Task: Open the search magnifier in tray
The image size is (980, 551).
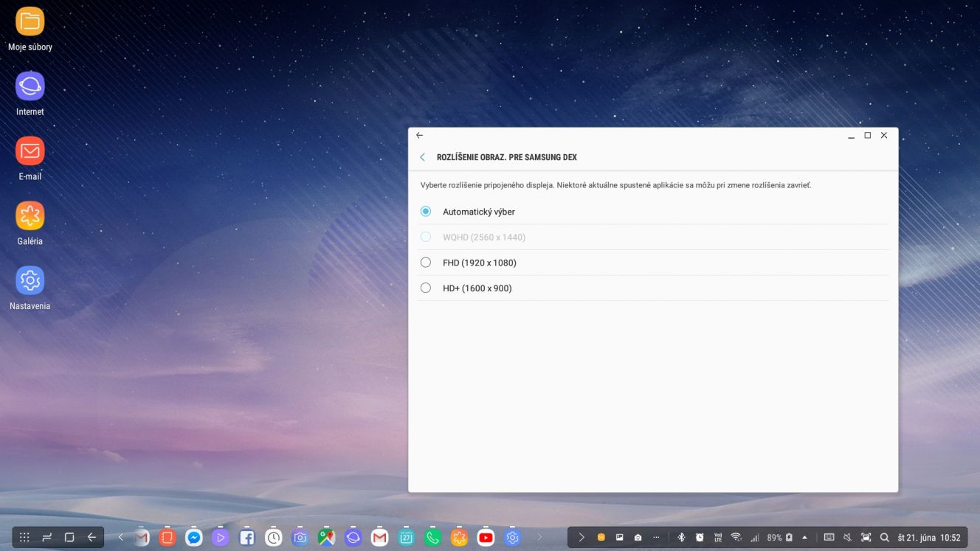Action: pyautogui.click(x=885, y=538)
